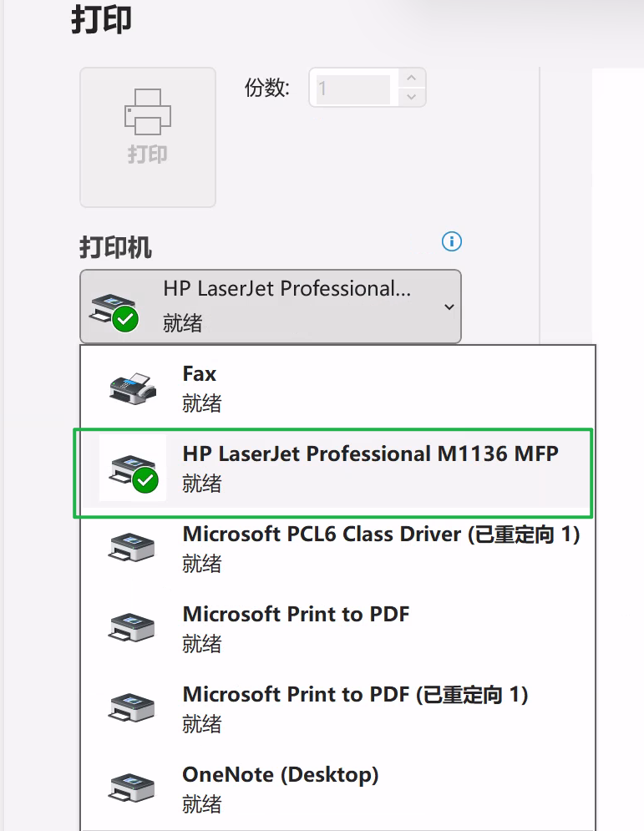
Task: Click the Microsoft PCL6 Class Driver icon
Action: [x=133, y=548]
